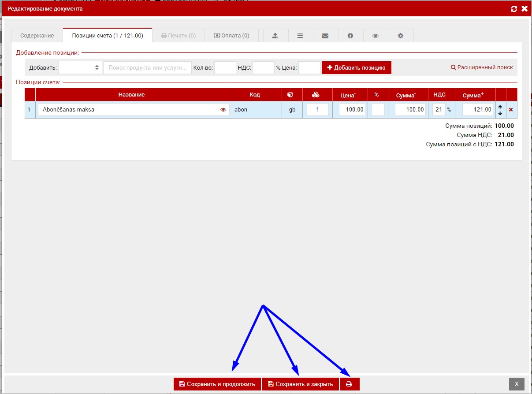The image size is (532, 394).
Task: Click Сохранить и продолжить button
Action: pos(217,384)
